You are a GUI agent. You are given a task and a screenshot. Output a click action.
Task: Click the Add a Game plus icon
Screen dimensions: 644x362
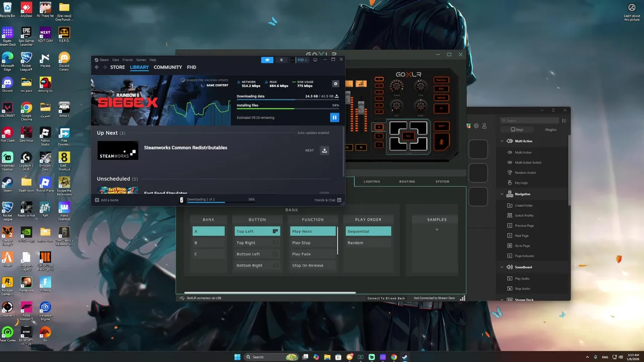tap(97, 200)
